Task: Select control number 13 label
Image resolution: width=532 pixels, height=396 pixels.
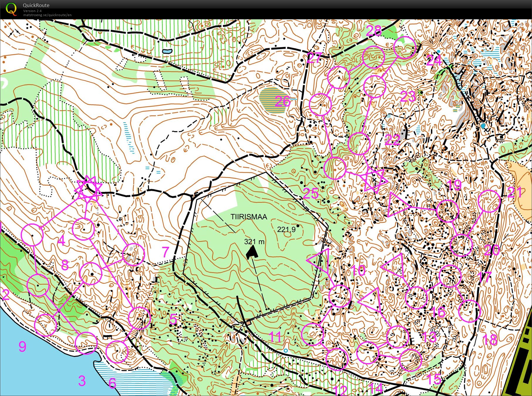Action: pos(429,337)
